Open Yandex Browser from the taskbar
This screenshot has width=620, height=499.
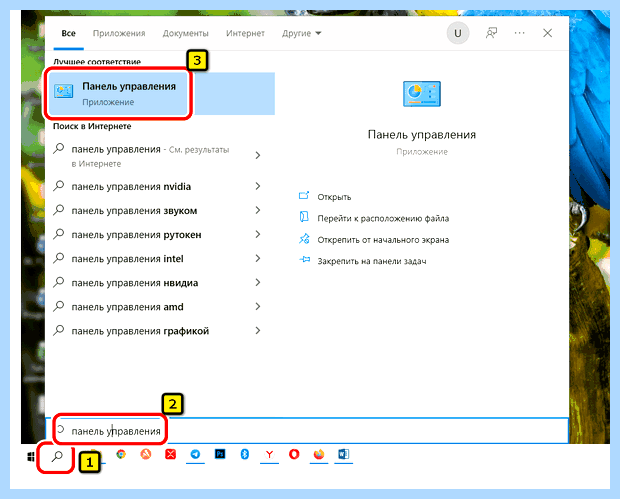tap(269, 455)
